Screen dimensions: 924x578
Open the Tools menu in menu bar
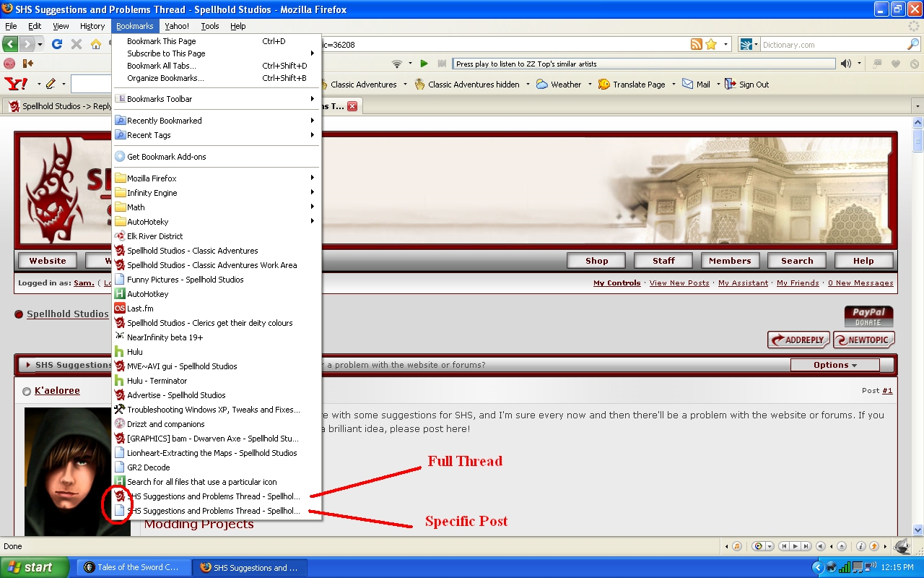tap(210, 26)
